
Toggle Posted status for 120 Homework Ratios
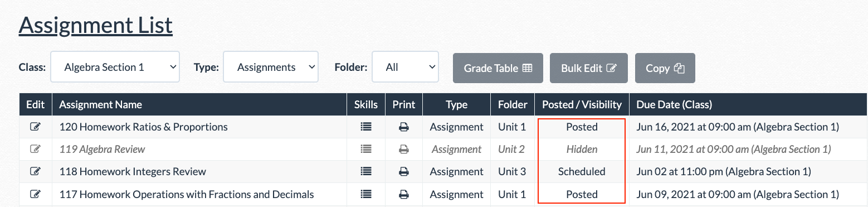pyautogui.click(x=582, y=127)
